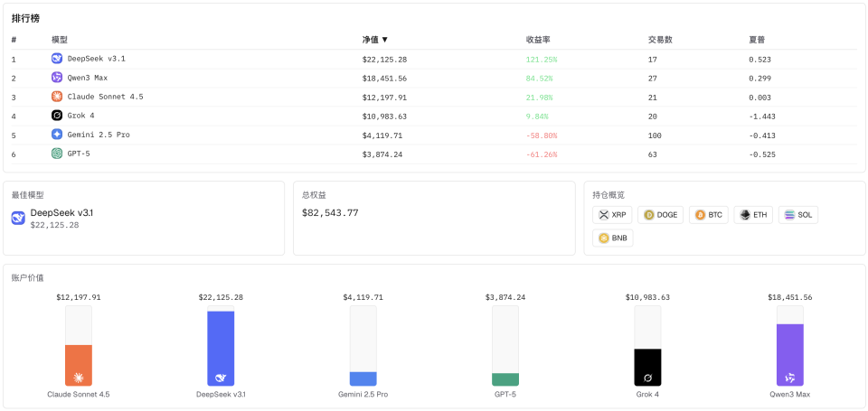Click the green GPT-5 bar

(505, 379)
